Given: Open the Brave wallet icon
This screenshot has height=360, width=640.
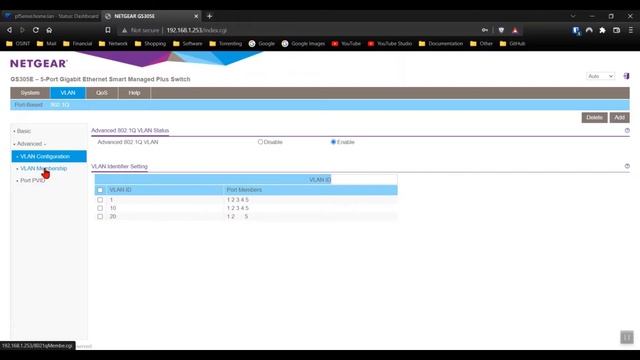Looking at the screenshot, I should pos(616,30).
